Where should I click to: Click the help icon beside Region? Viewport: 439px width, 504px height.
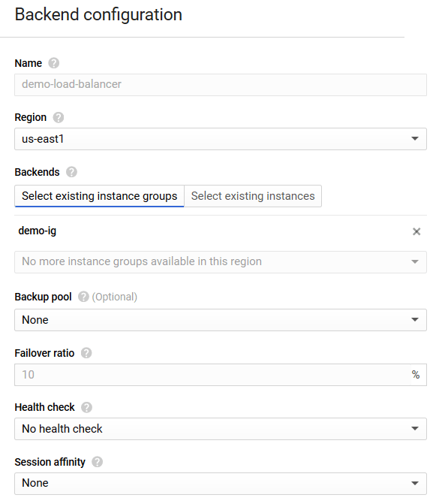click(x=58, y=117)
